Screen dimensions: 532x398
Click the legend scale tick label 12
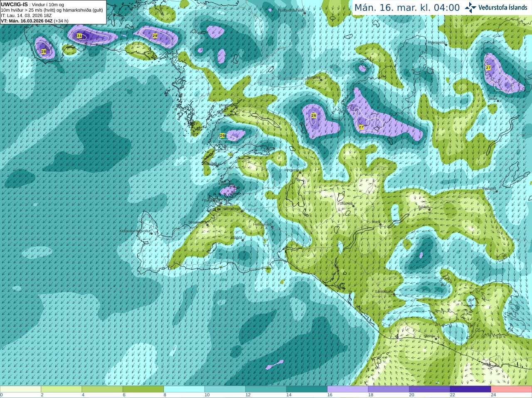point(248,395)
